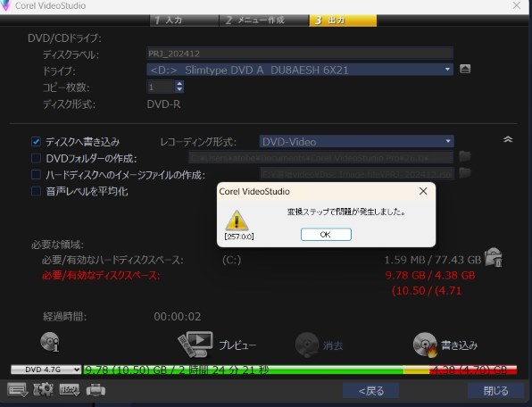Uncheck ディスクへ書き込み checkbox
This screenshot has height=407, width=532.
coord(36,141)
